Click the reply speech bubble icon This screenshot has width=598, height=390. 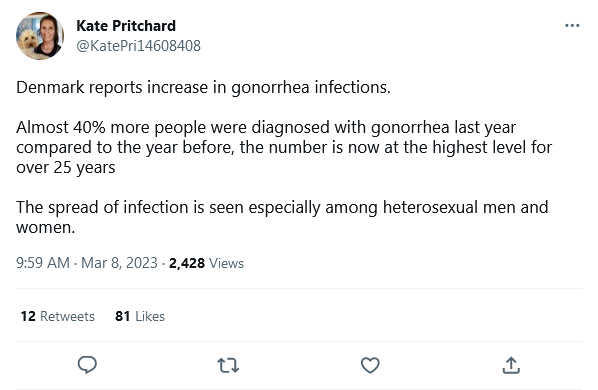pos(87,365)
